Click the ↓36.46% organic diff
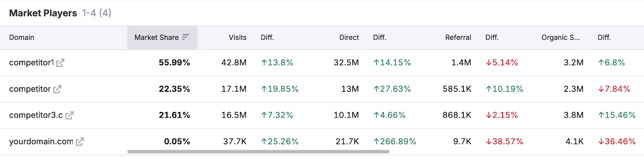The height and width of the screenshot is (159, 644). [x=617, y=142]
